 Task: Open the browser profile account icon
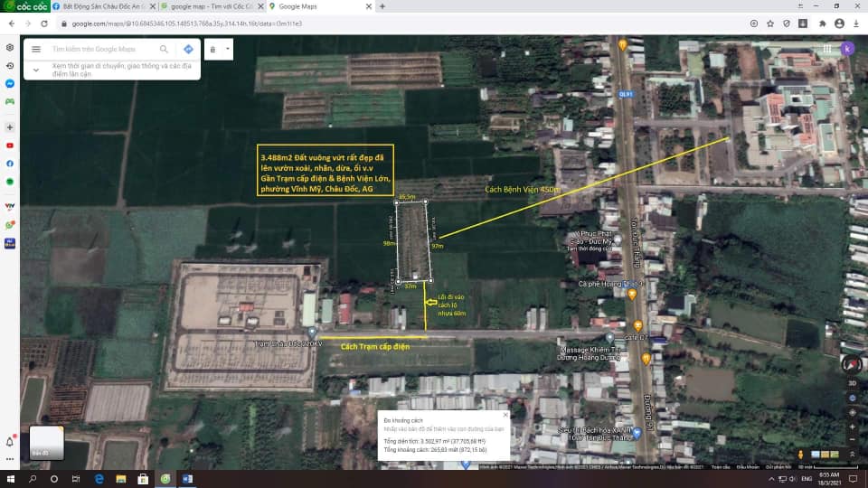(x=839, y=23)
